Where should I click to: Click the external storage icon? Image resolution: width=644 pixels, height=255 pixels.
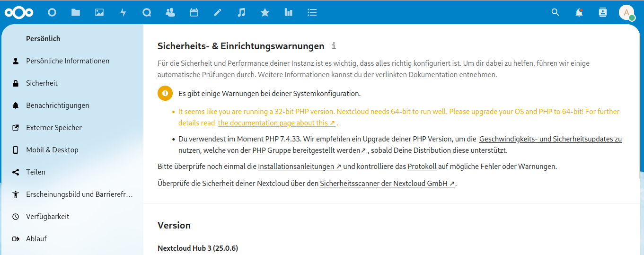pyautogui.click(x=16, y=128)
